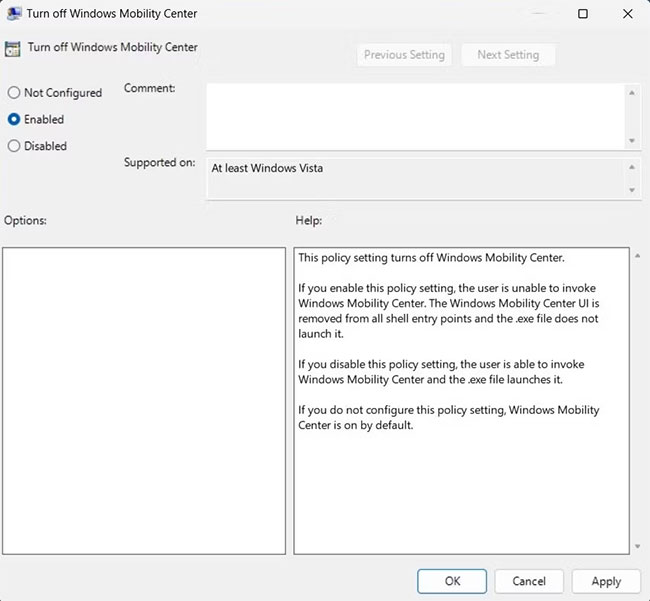Click the title bar policy icon

point(14,14)
